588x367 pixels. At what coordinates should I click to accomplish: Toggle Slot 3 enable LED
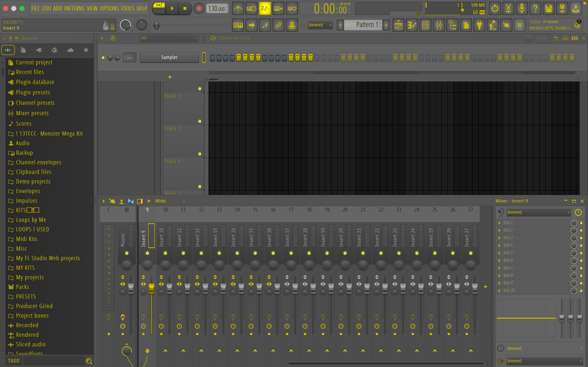pos(581,238)
